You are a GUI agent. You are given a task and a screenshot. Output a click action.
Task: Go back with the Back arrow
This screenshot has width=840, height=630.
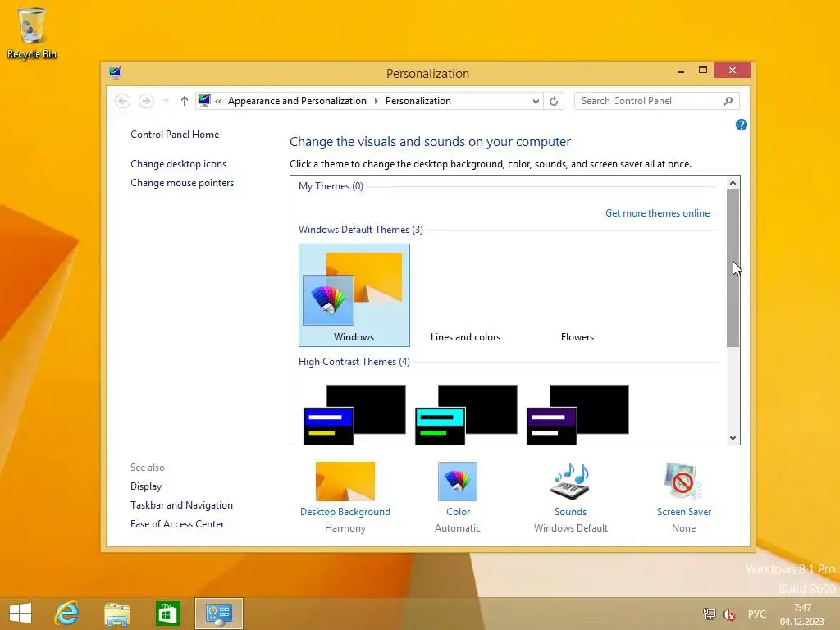click(123, 101)
